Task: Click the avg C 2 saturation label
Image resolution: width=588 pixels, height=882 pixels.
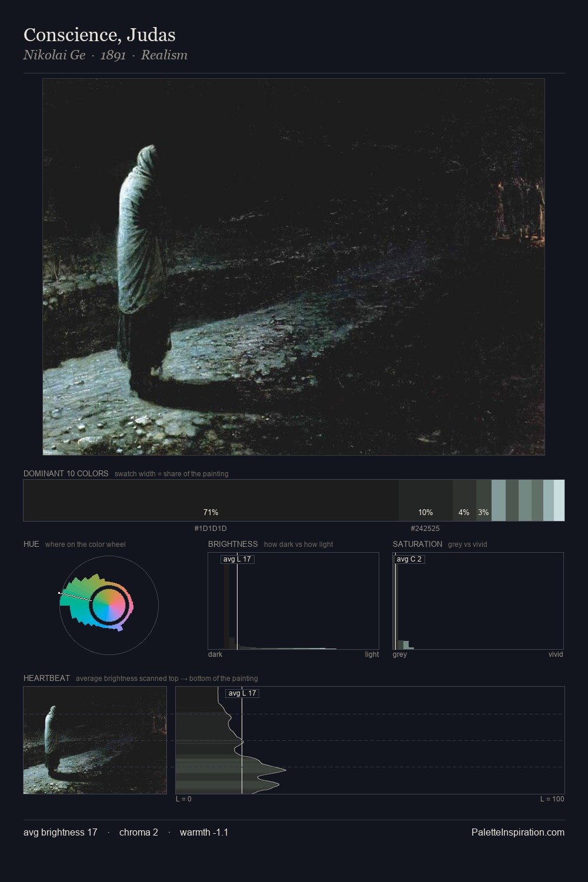Action: click(x=409, y=559)
